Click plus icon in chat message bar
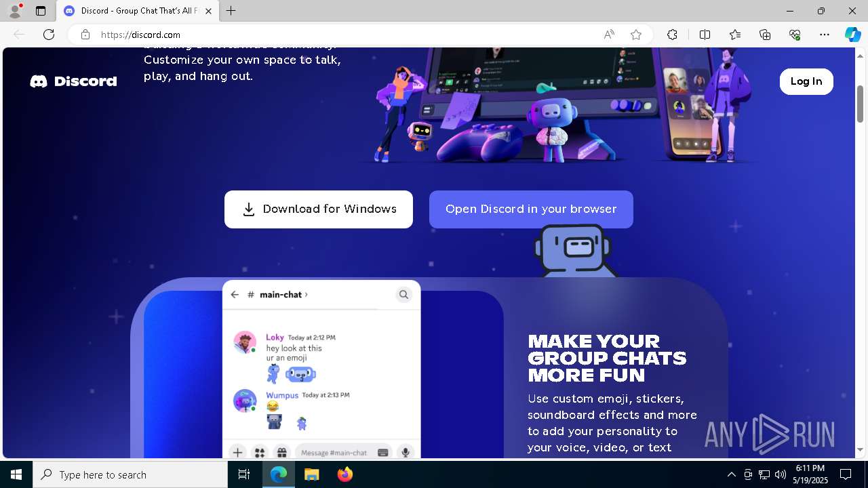 click(x=237, y=452)
